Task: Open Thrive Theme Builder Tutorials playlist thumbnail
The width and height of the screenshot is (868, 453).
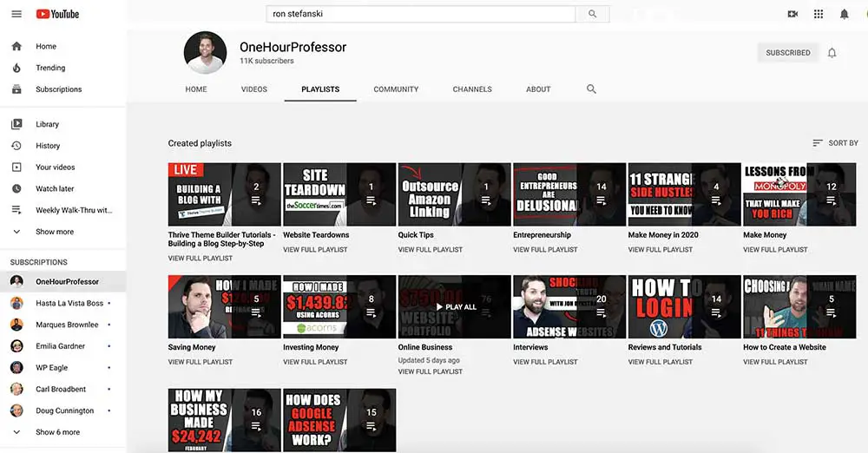Action: click(224, 194)
